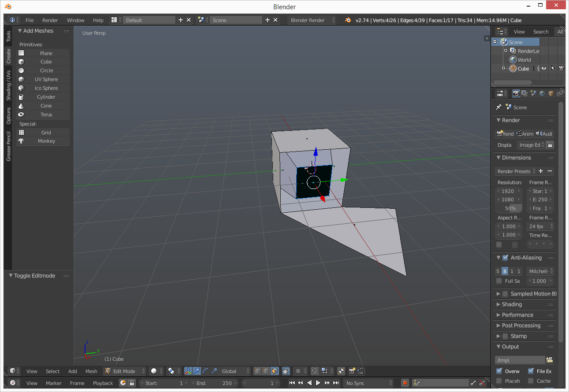Switch to Render properties tab icon

[516, 93]
